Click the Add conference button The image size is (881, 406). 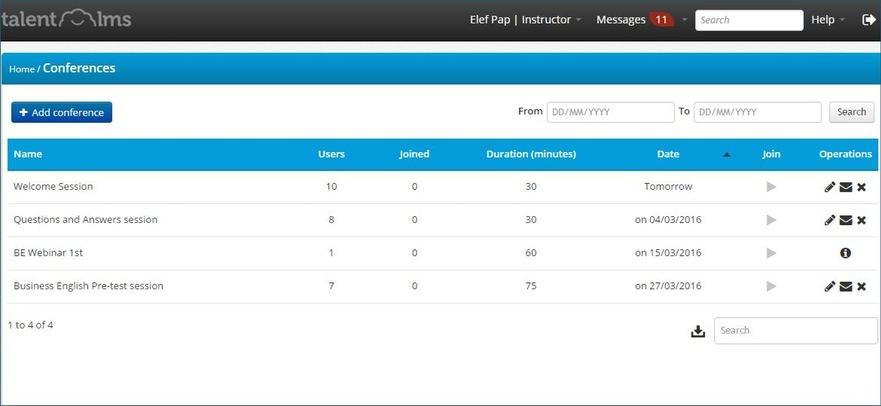point(62,112)
